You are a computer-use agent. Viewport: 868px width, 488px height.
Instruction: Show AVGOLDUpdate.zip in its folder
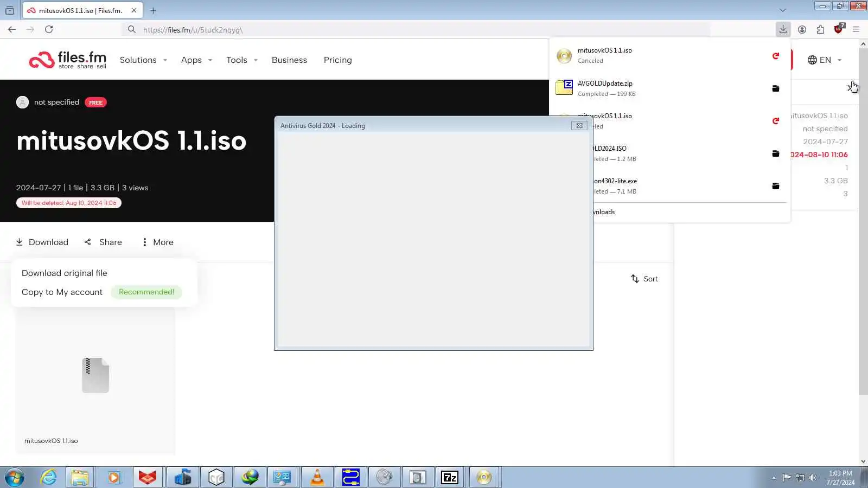pos(776,88)
